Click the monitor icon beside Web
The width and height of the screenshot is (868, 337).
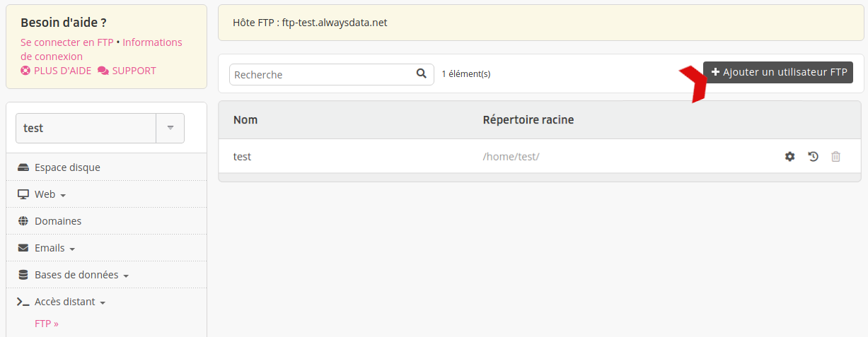(x=23, y=194)
